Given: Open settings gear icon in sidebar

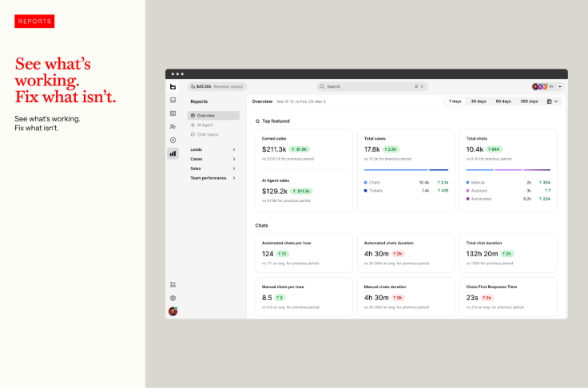Looking at the screenshot, I should tap(173, 298).
